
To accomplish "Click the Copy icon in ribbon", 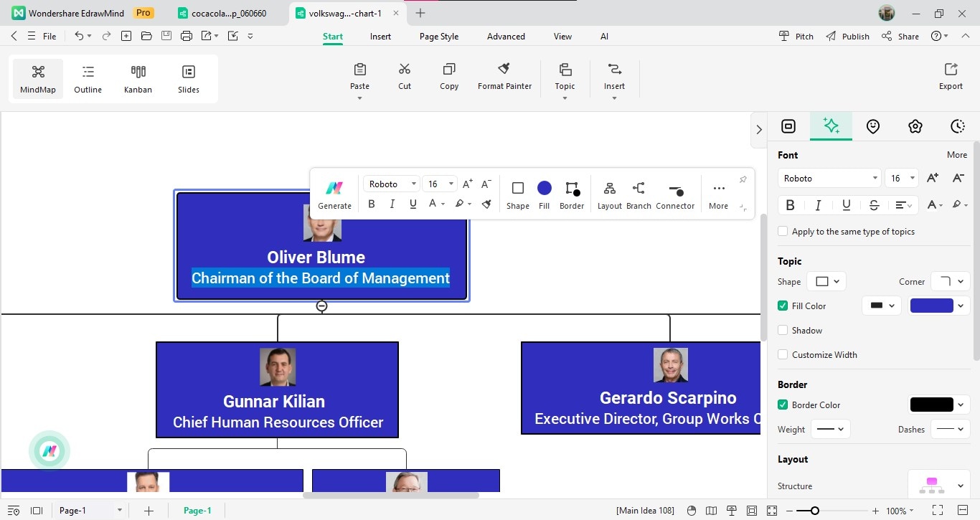I will [449, 70].
